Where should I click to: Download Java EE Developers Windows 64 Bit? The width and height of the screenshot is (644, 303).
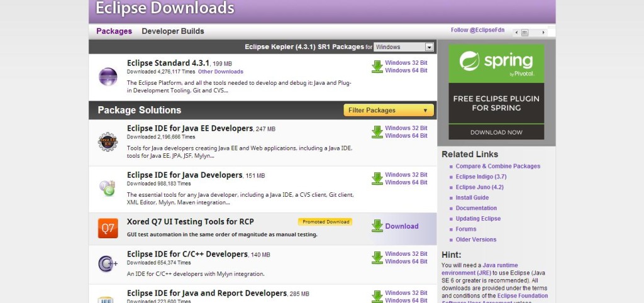tap(406, 136)
